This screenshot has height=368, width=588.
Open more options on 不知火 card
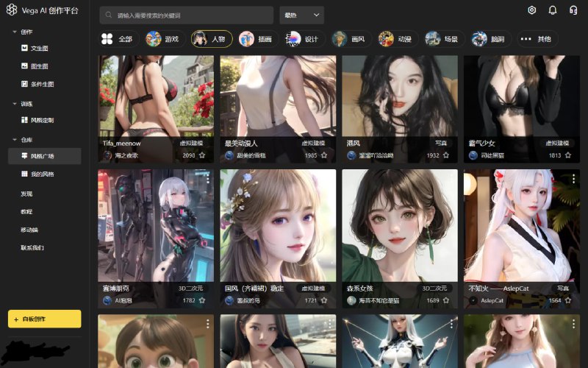(x=573, y=179)
